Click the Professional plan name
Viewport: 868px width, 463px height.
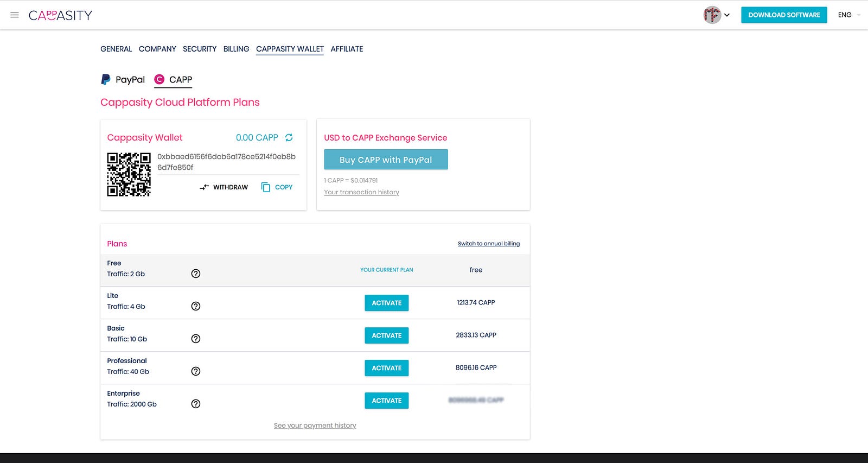(x=127, y=361)
